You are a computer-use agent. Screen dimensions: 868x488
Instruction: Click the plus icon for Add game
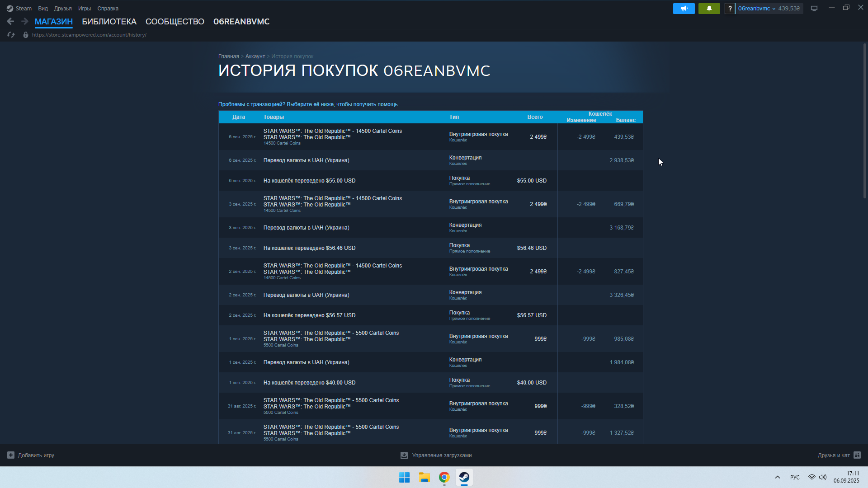(x=11, y=455)
